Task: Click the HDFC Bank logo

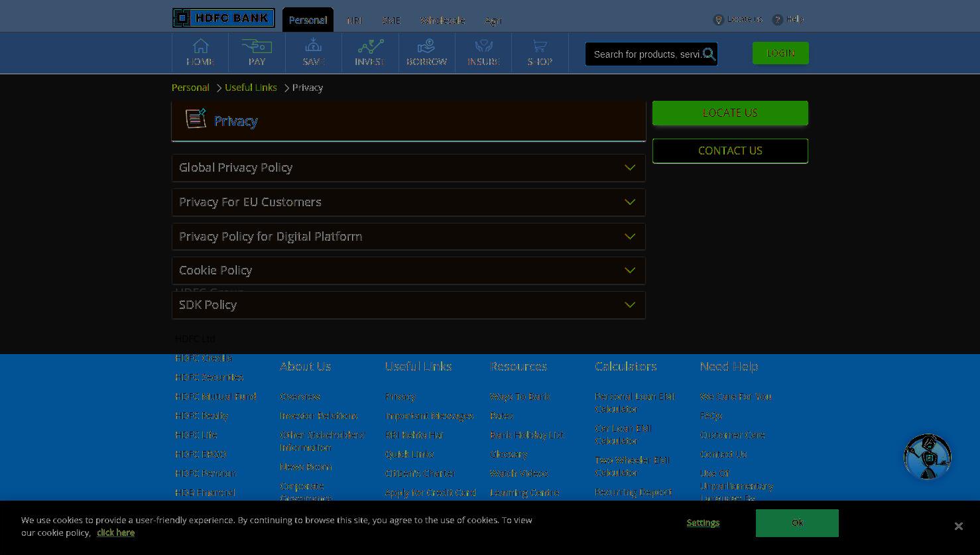Action: 223,18
